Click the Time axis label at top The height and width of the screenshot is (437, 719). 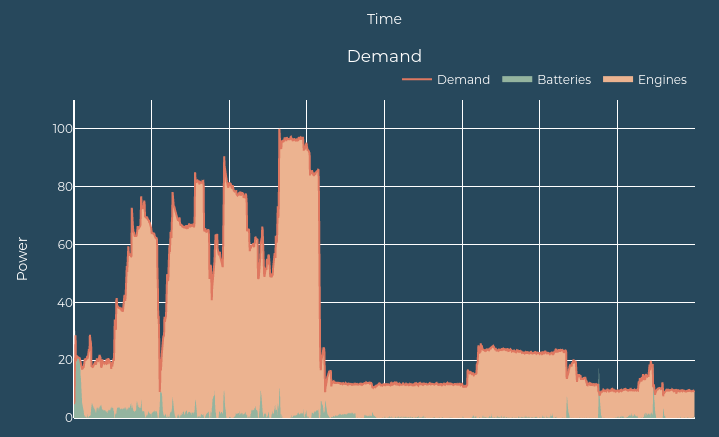[384, 19]
